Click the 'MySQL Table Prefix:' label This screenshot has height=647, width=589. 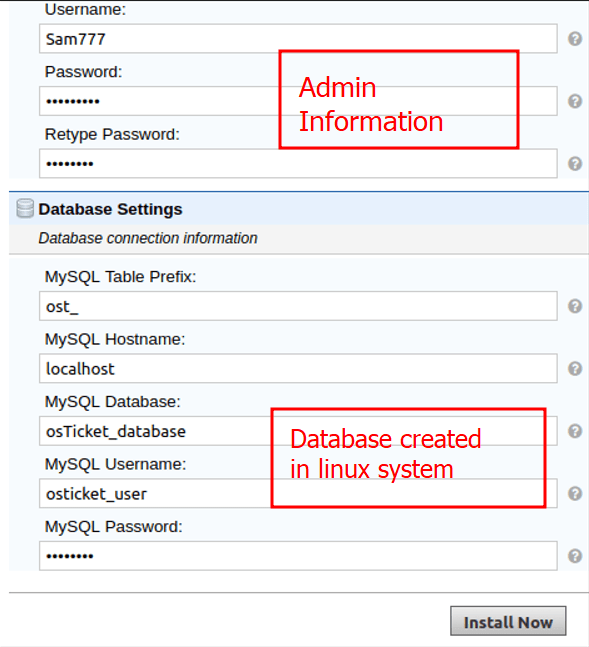120,277
